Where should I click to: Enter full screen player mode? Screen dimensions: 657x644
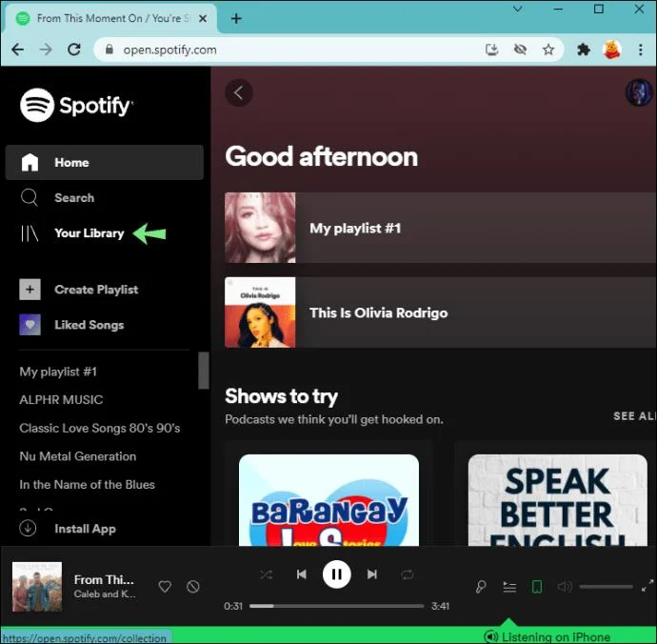pyautogui.click(x=647, y=586)
